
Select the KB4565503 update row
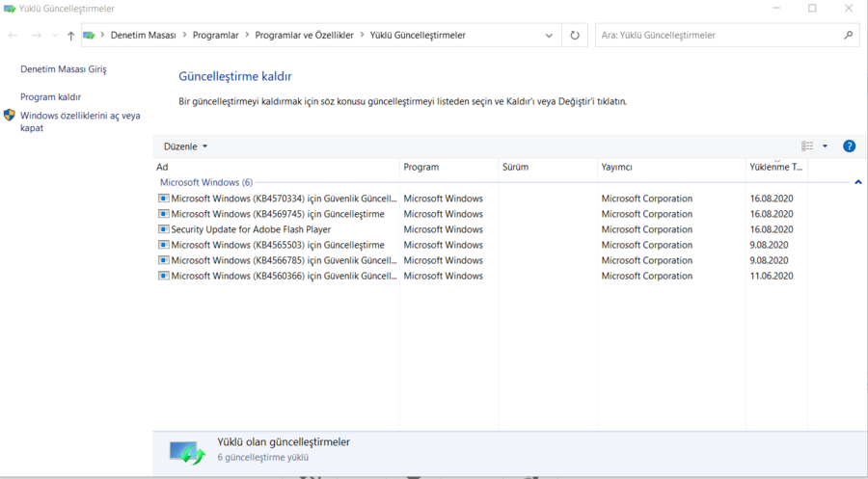[480, 245]
